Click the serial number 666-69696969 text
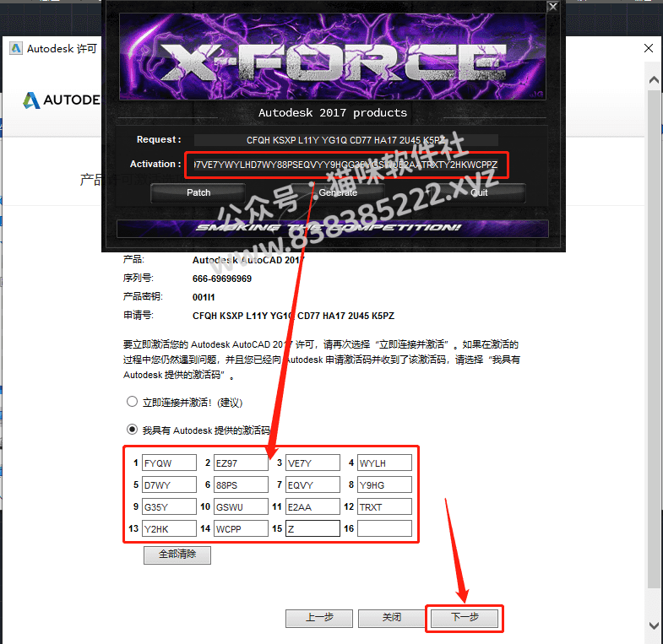This screenshot has width=663, height=644. 222,279
